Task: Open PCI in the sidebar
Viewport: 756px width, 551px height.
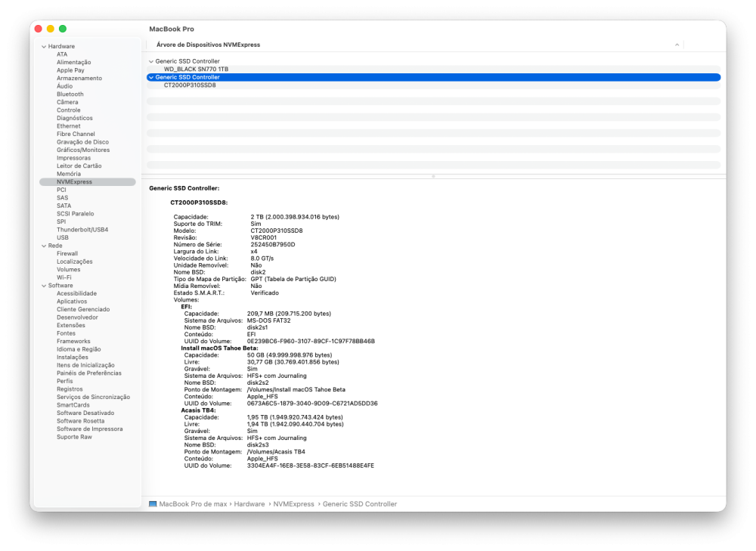Action: click(x=61, y=190)
